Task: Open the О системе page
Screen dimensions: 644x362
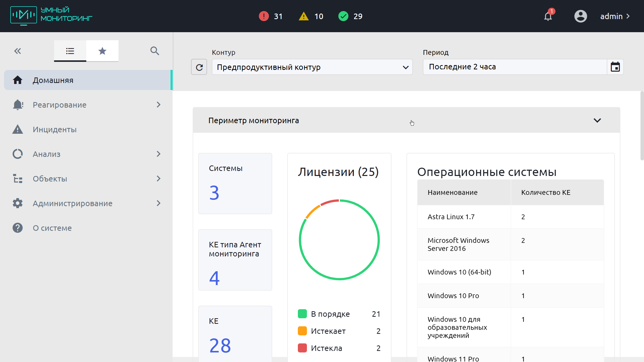Action: point(52,228)
